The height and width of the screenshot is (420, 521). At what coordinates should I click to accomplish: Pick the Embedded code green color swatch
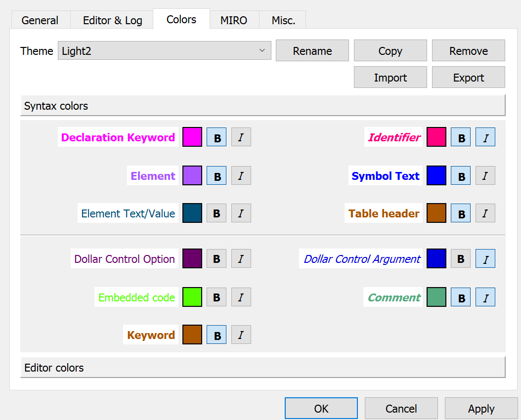(192, 297)
